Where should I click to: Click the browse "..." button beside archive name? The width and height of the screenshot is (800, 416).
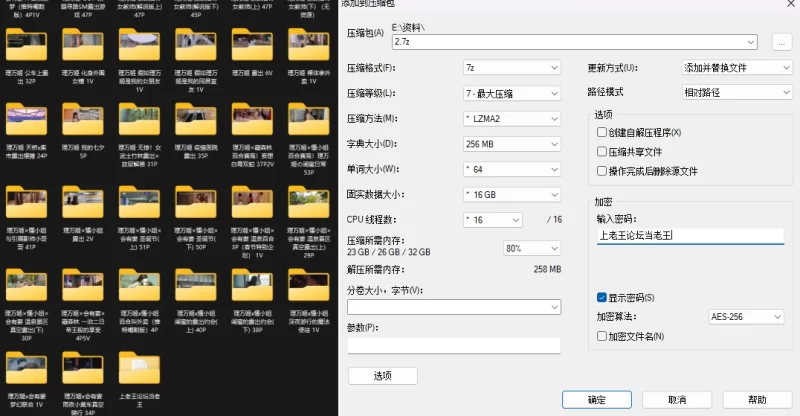782,42
